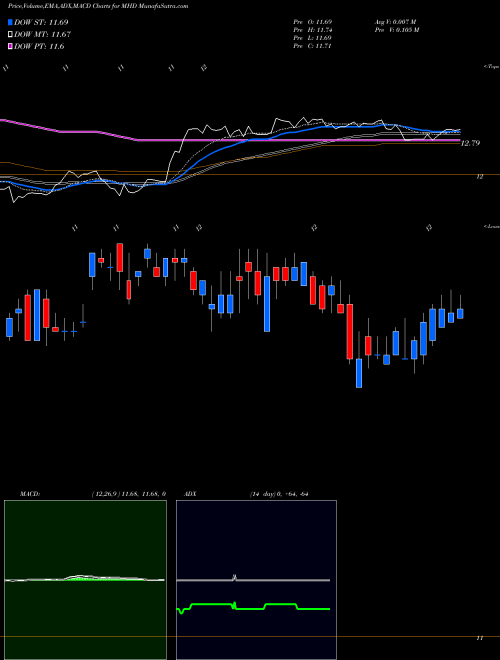This screenshot has width=500, height=660.
Task: Click the 'Pre C: 11.71' value
Action: 313,46
